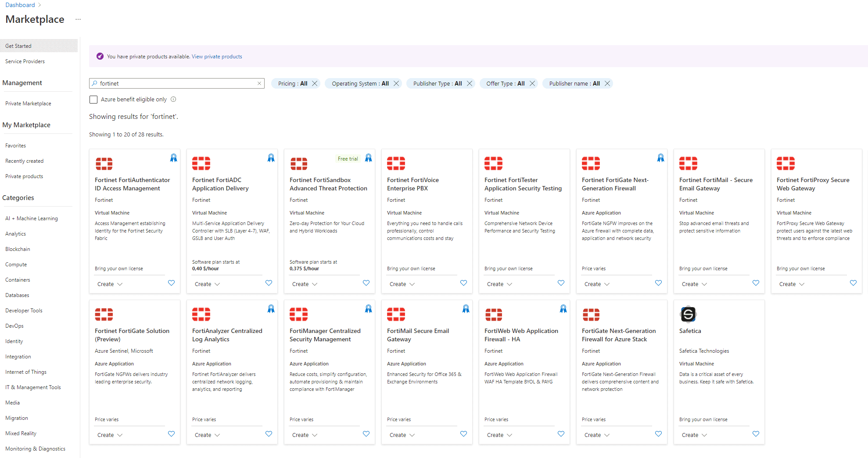Clear the fortinet search text with X
This screenshot has height=458, width=868.
259,83
